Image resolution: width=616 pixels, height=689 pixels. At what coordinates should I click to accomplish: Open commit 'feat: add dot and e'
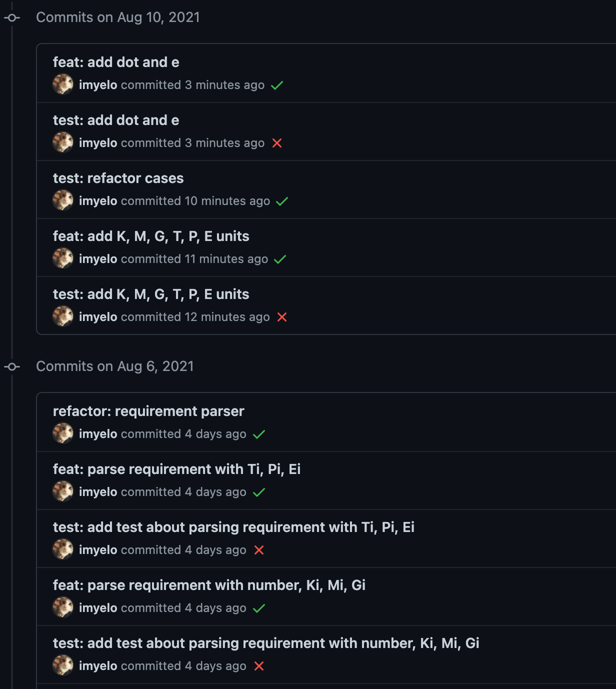point(116,62)
